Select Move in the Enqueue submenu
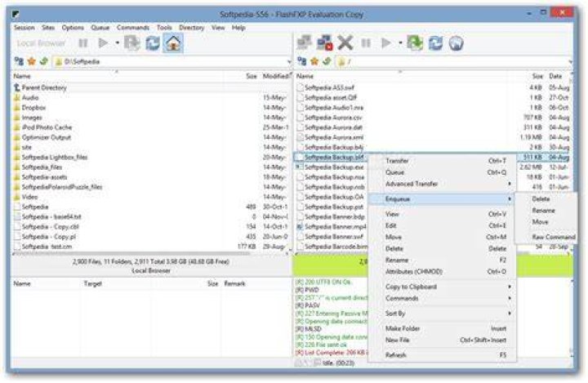This screenshot has width=588, height=383. click(x=546, y=222)
